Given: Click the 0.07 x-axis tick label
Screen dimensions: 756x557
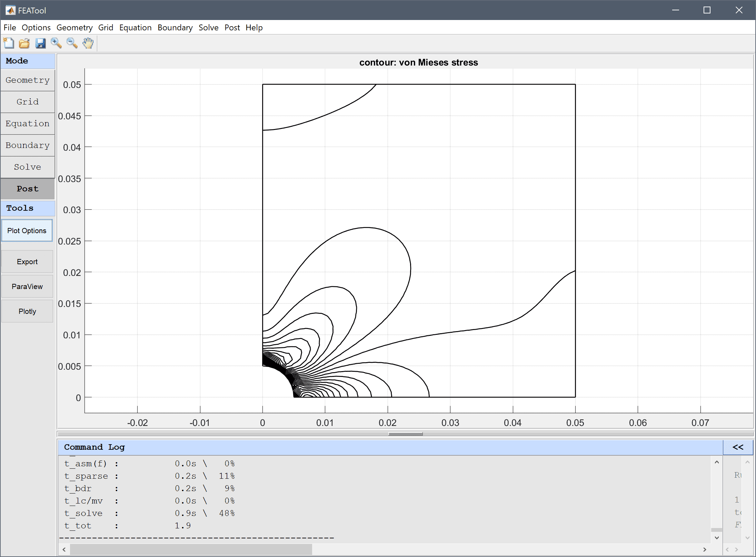Looking at the screenshot, I should [700, 422].
